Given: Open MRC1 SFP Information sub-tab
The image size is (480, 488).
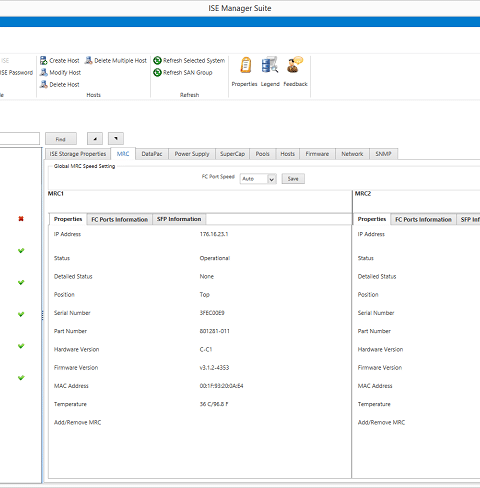Looking at the screenshot, I should coord(179,219).
